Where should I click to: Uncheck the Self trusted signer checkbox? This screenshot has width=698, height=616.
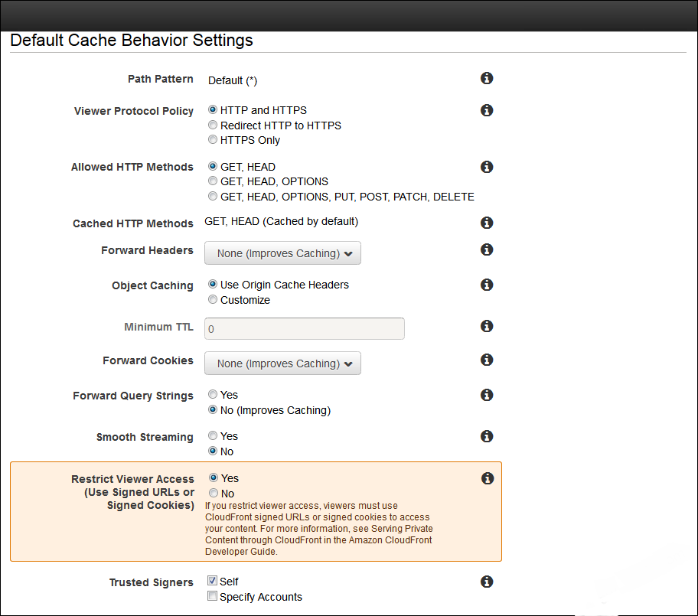[x=212, y=581]
